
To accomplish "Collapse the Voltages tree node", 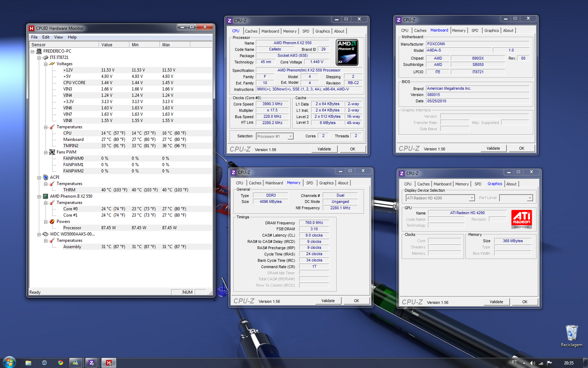I will coord(46,64).
